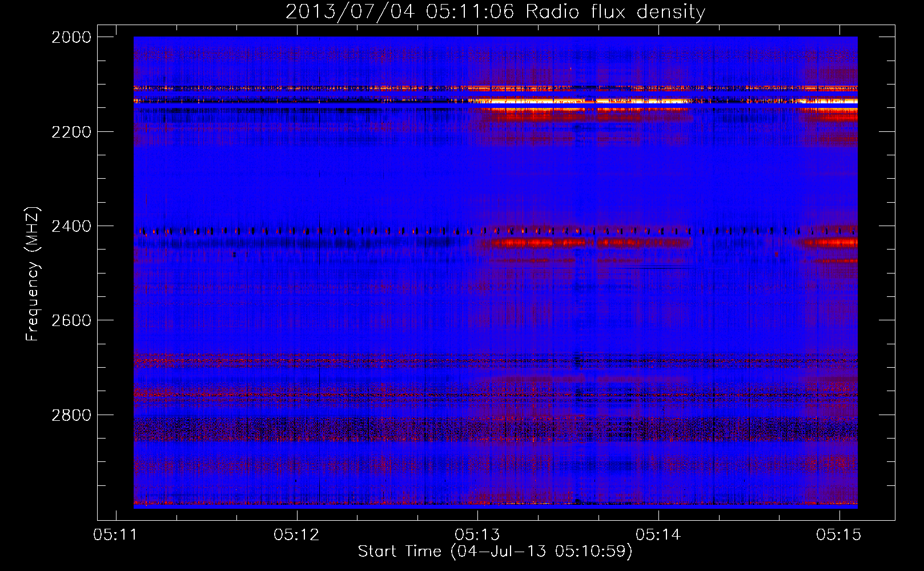Click the 05:12 time tick label

(x=296, y=535)
